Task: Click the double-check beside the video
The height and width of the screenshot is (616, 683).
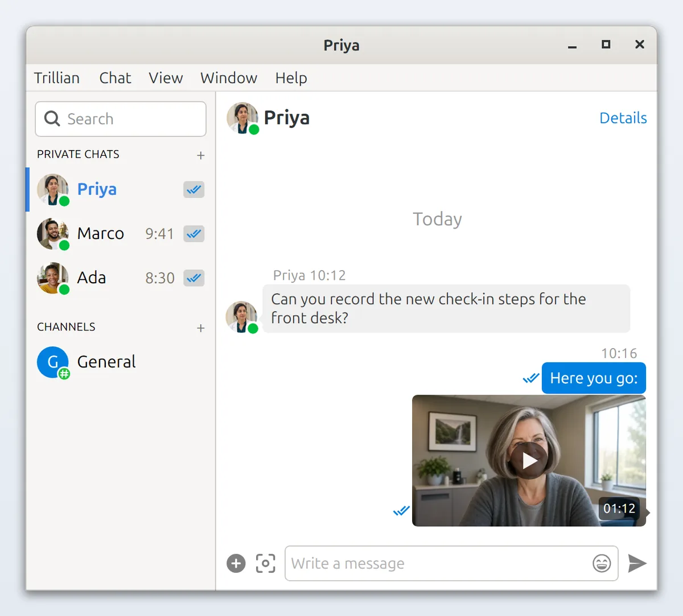Action: [401, 511]
